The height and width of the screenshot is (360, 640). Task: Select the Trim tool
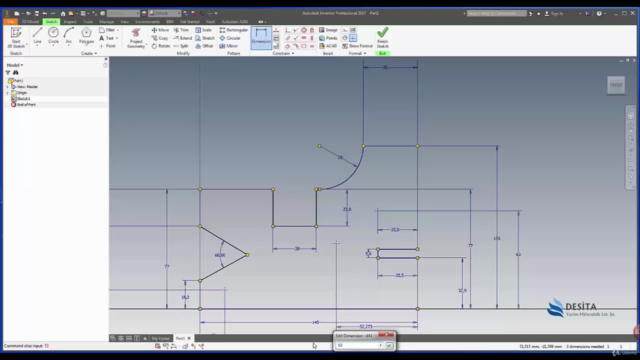[x=181, y=30]
